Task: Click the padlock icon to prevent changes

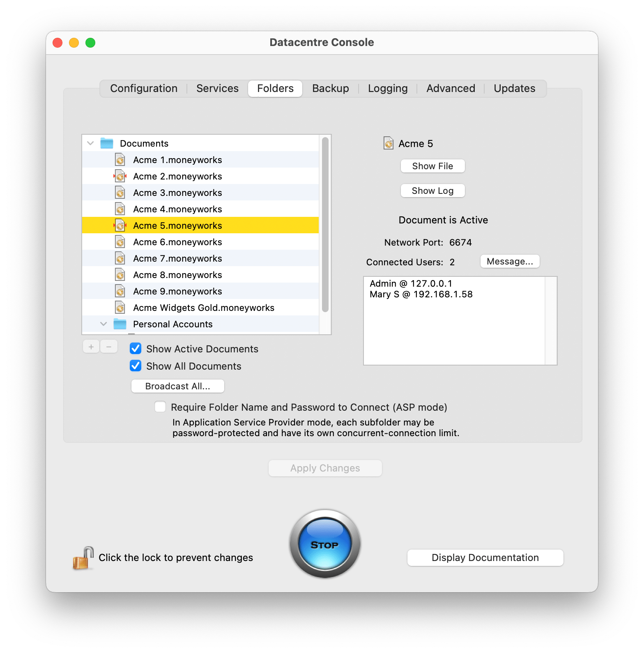Action: (83, 558)
